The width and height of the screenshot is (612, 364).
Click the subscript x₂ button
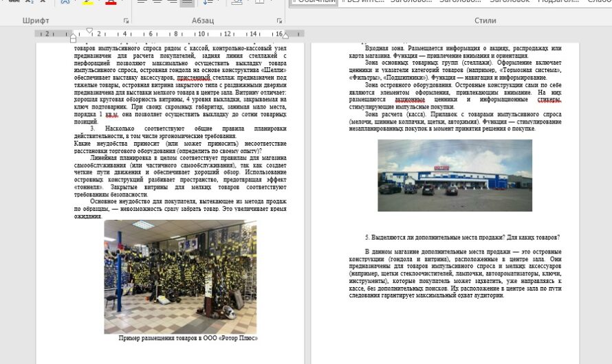click(x=30, y=2)
